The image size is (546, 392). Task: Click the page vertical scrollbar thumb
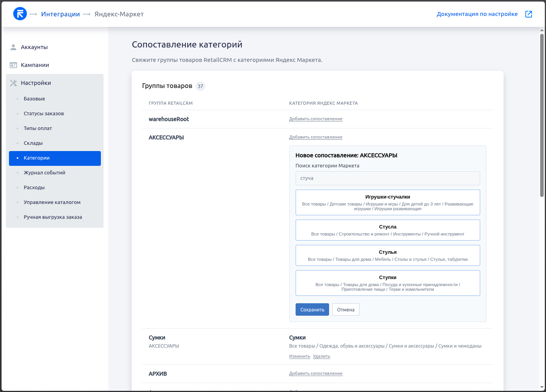(x=542, y=115)
